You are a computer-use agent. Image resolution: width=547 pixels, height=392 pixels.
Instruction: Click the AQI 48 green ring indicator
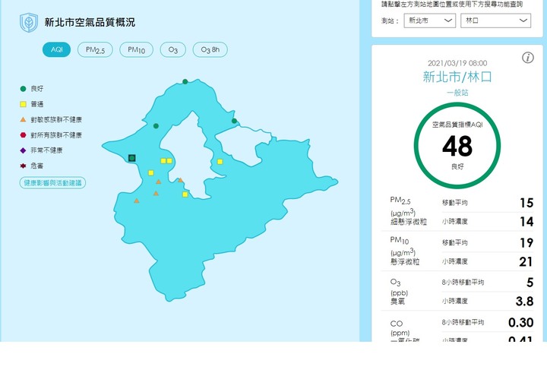(x=457, y=145)
